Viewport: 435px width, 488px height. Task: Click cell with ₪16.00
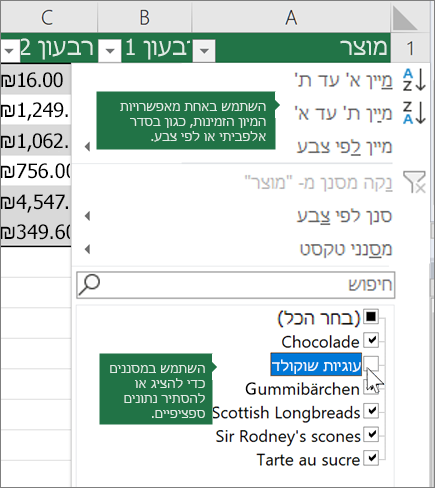[35, 80]
